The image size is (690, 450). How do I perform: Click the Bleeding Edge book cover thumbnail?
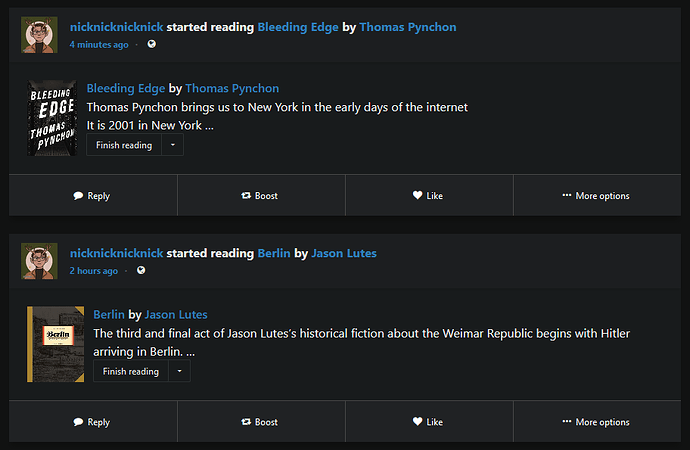(x=52, y=118)
